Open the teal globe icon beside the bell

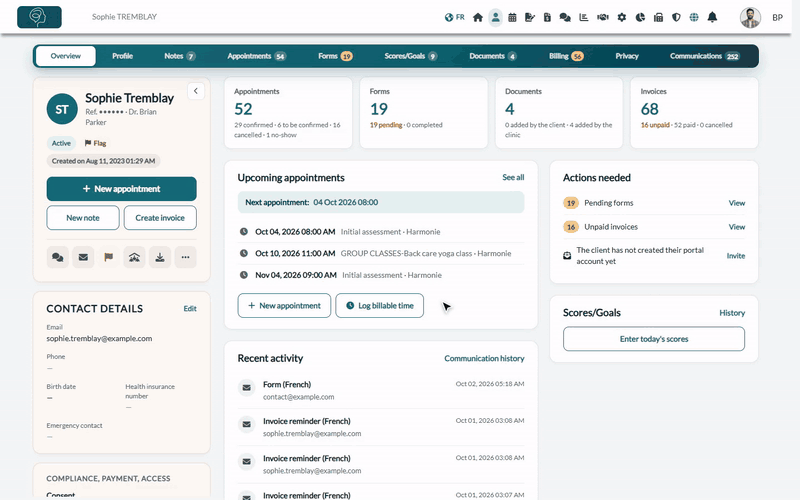694,17
